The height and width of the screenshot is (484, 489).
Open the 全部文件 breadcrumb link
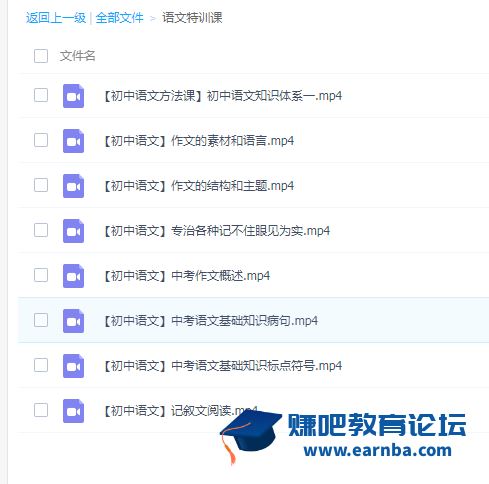click(119, 18)
